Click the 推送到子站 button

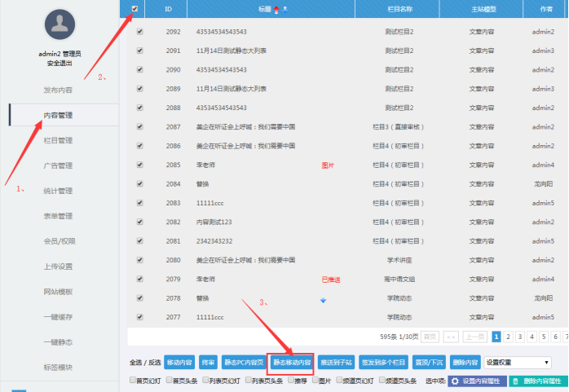click(337, 362)
